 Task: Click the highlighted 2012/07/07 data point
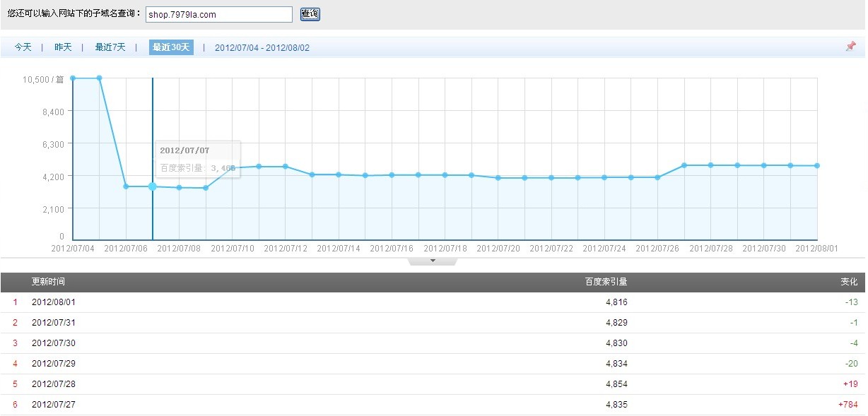[x=153, y=186]
